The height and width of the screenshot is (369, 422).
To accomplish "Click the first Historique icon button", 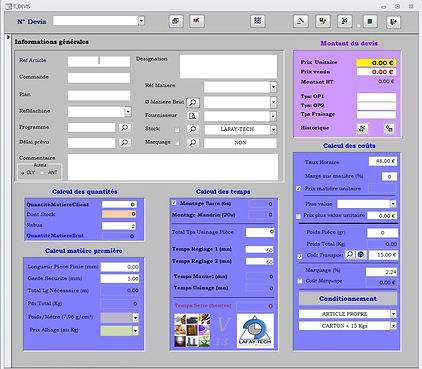I will [x=363, y=128].
